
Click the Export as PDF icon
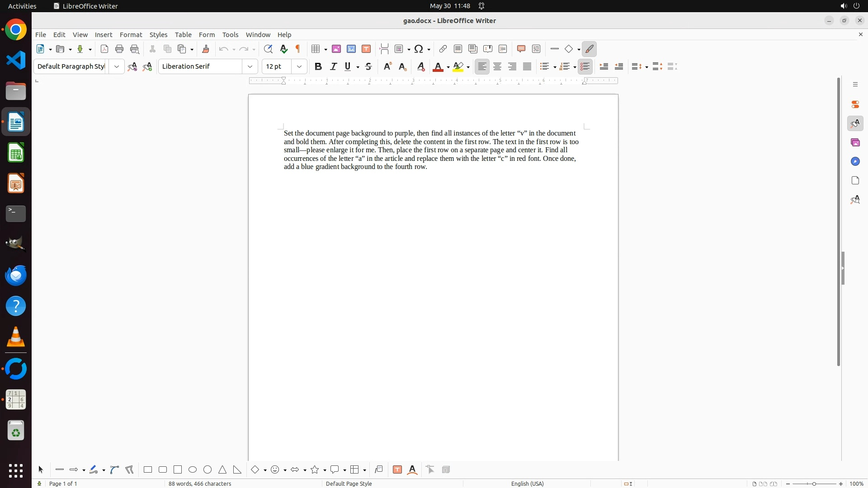click(x=104, y=49)
